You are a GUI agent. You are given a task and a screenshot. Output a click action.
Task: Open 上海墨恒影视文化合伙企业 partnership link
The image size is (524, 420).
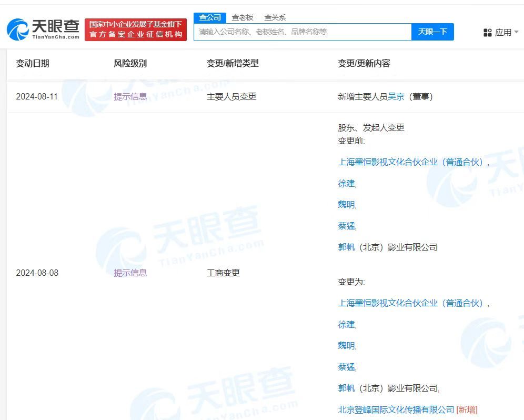coord(411,162)
